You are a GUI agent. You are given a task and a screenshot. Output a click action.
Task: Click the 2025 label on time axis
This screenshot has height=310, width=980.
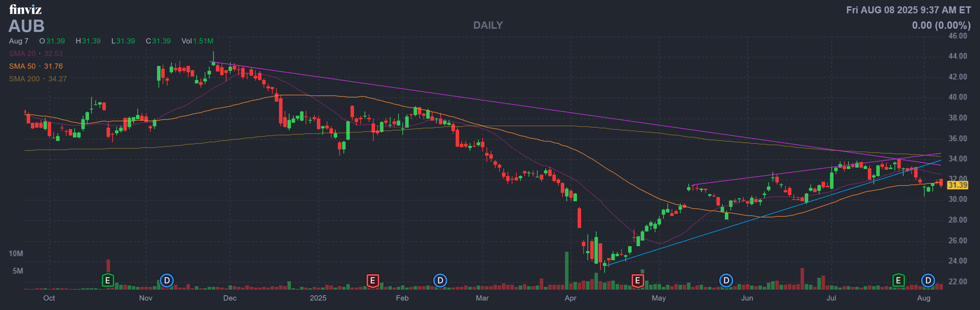tap(318, 298)
